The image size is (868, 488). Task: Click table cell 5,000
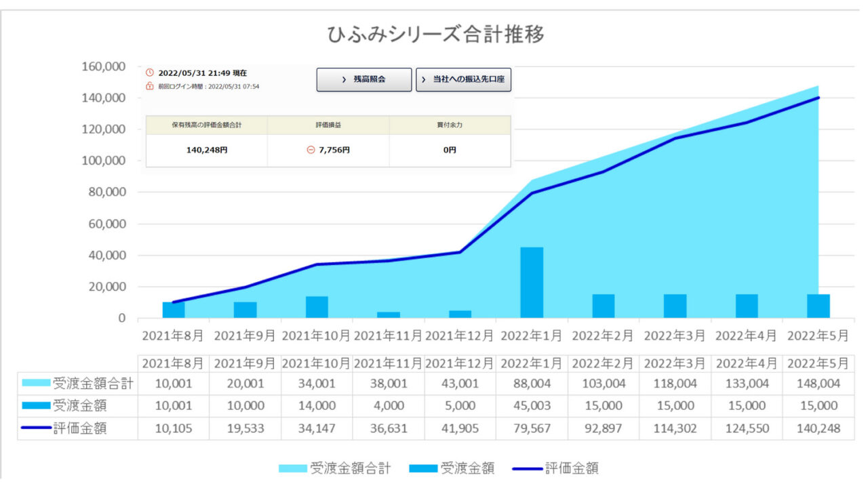tap(460, 406)
